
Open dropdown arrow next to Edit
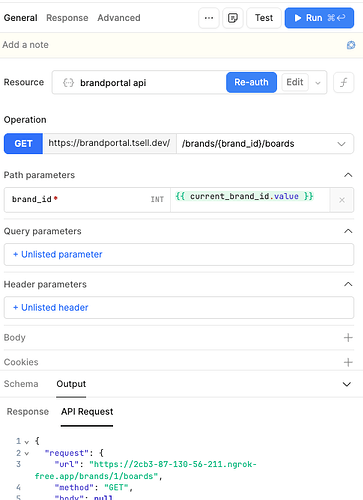(318, 83)
